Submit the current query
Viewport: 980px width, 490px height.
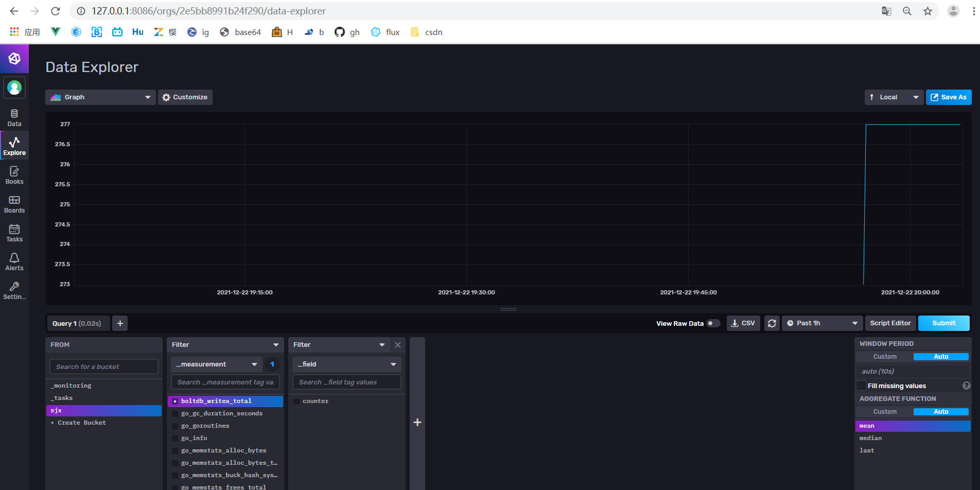coord(943,323)
